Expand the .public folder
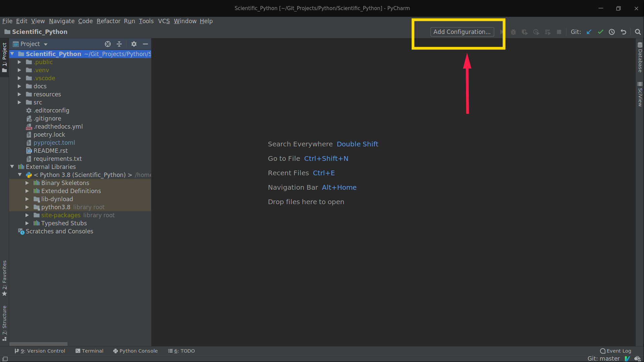 click(19, 62)
